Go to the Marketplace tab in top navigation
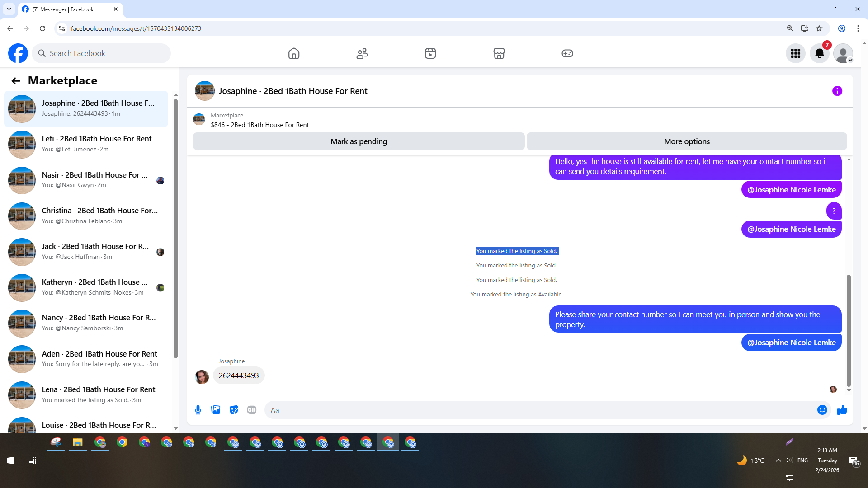The height and width of the screenshot is (488, 868). pyautogui.click(x=499, y=53)
